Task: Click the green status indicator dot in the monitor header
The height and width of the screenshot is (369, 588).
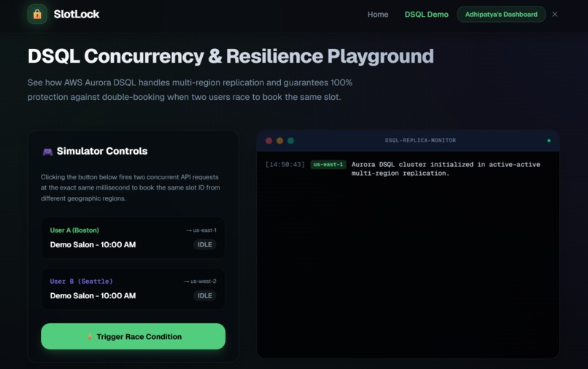Action: [x=549, y=141]
